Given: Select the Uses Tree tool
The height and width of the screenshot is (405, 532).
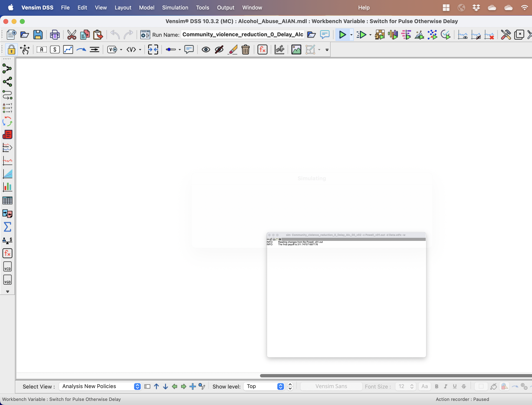Looking at the screenshot, I should coord(7,82).
